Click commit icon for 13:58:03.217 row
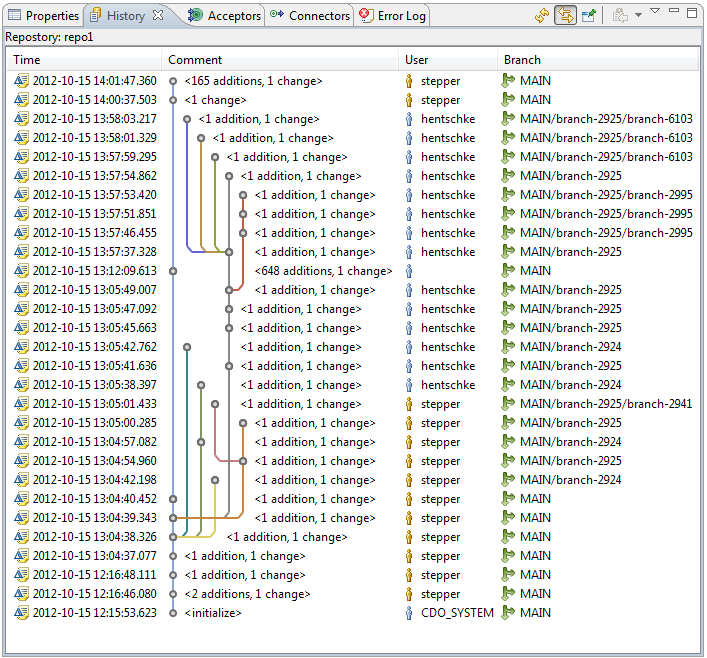 (22, 119)
